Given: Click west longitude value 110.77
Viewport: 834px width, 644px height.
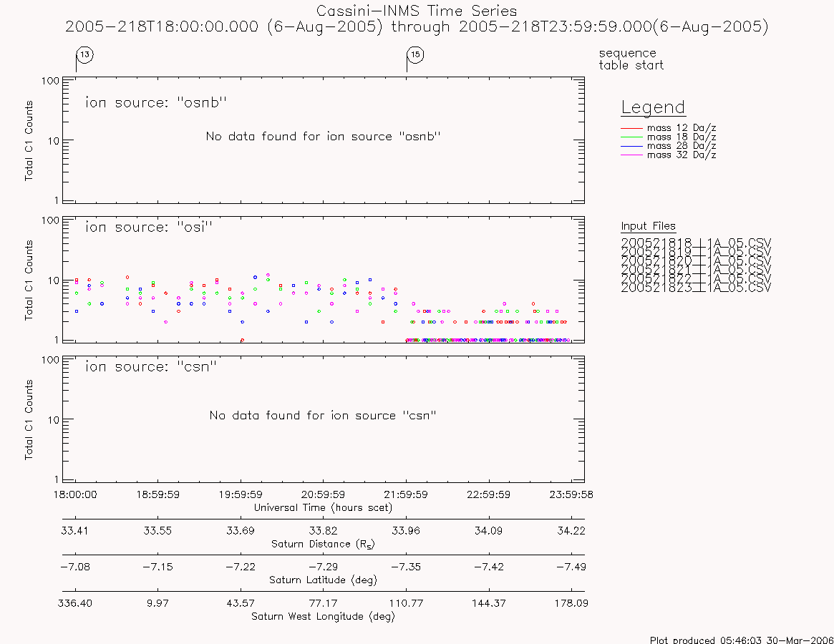Looking at the screenshot, I should [x=406, y=603].
